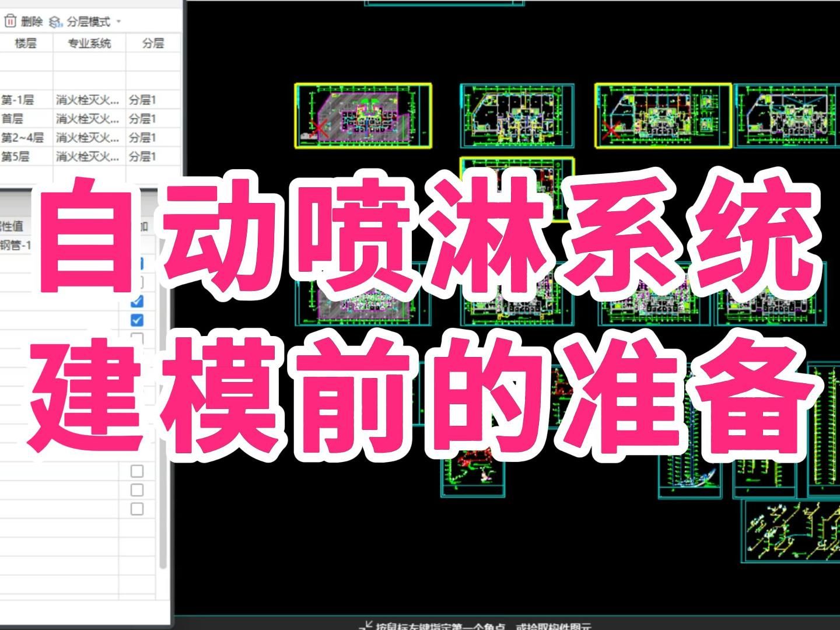
Task: Enable the empty checkbox beneath the checked ones
Action: (x=137, y=337)
